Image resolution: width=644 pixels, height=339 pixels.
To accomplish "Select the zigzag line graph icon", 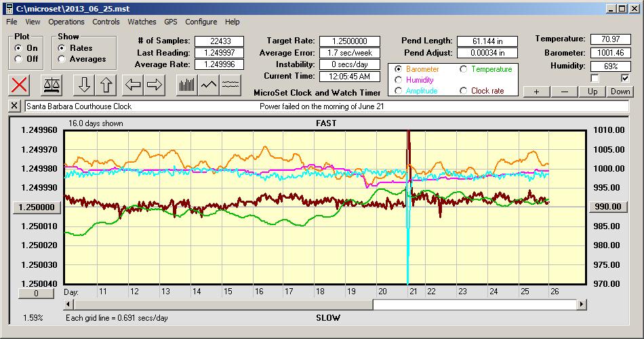I will (209, 85).
